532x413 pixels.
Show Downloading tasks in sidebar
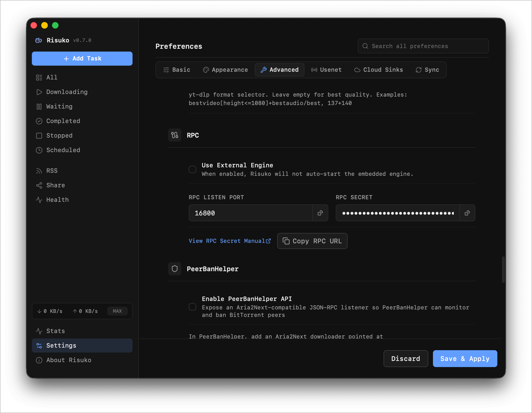(x=82, y=92)
